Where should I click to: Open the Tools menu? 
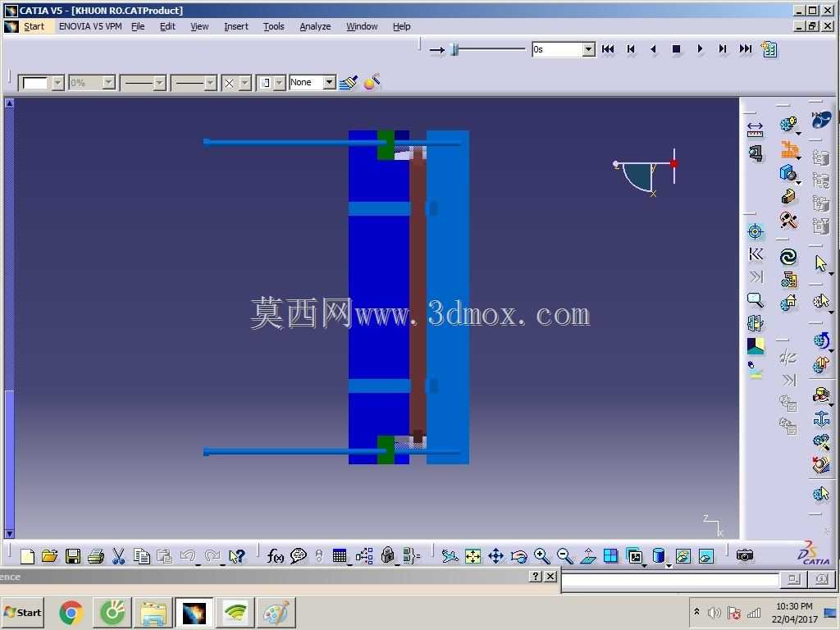point(273,26)
